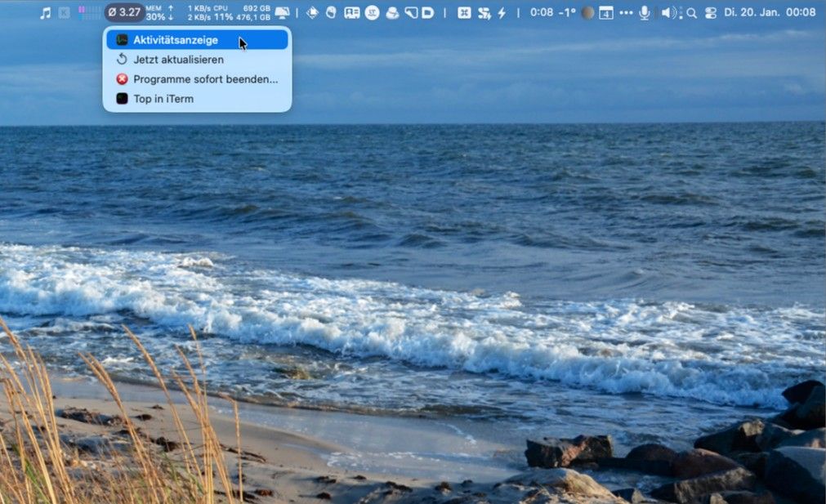Viewport: 826px width, 504px height.
Task: Launch Top in iTerm
Action: 163,99
